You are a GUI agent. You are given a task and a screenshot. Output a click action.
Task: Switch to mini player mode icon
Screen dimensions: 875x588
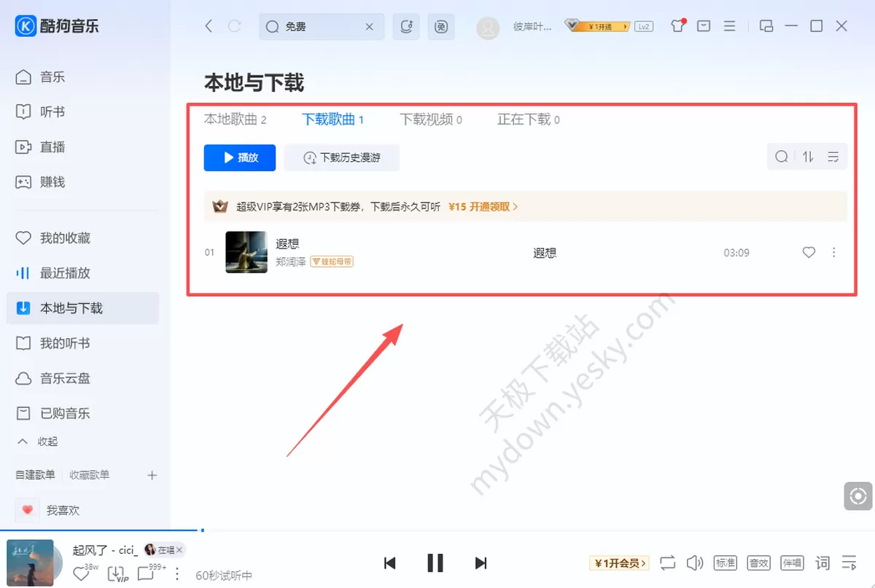766,26
